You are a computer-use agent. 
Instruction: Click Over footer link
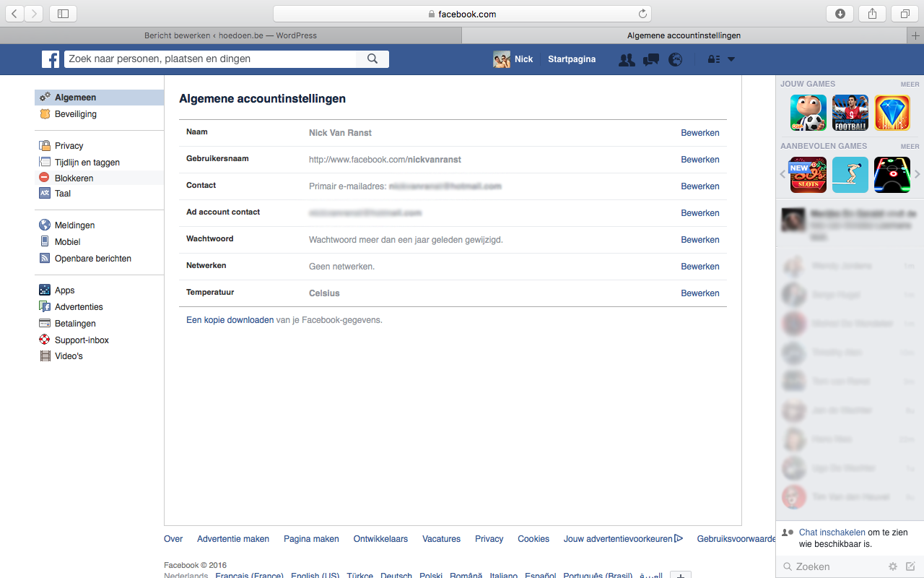[x=173, y=539]
